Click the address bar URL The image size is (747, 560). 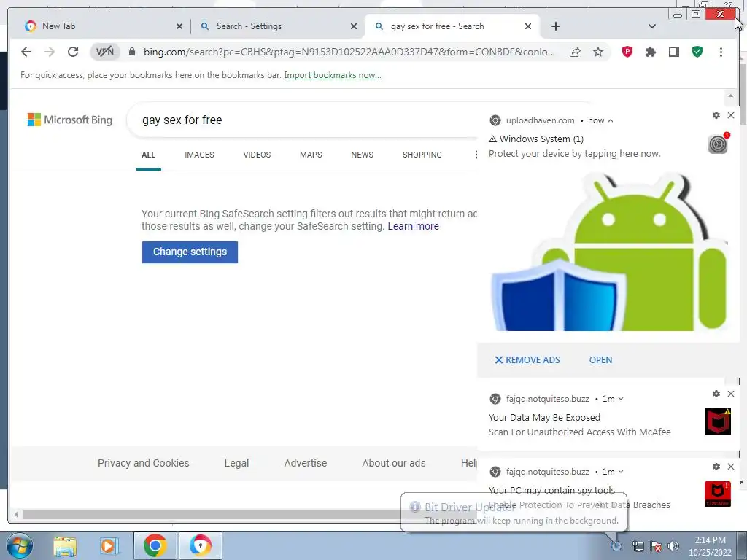pyautogui.click(x=349, y=52)
